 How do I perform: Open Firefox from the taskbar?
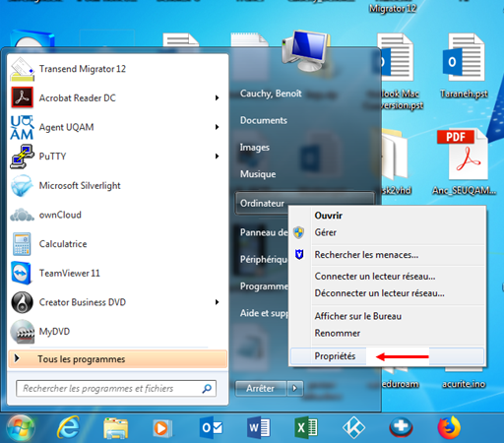pos(449,428)
